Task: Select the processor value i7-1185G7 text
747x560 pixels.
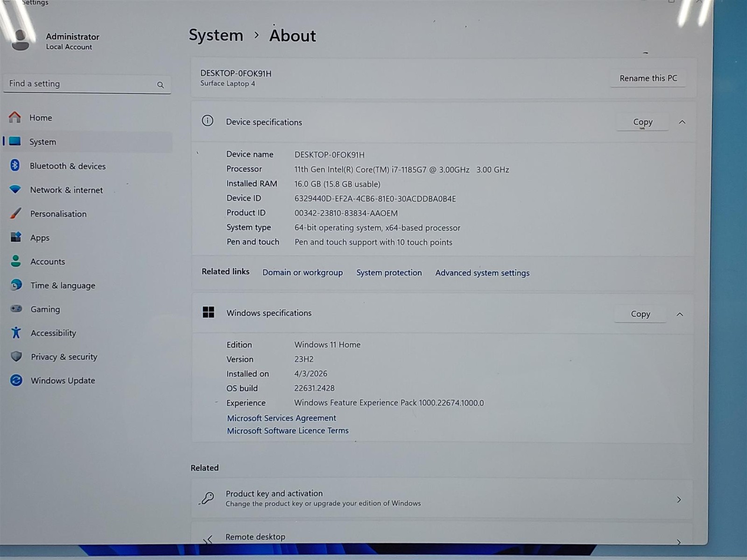Action: click(x=402, y=170)
